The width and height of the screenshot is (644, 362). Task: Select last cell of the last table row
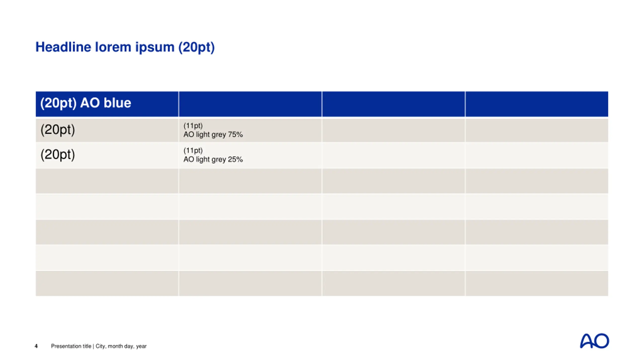(x=537, y=283)
